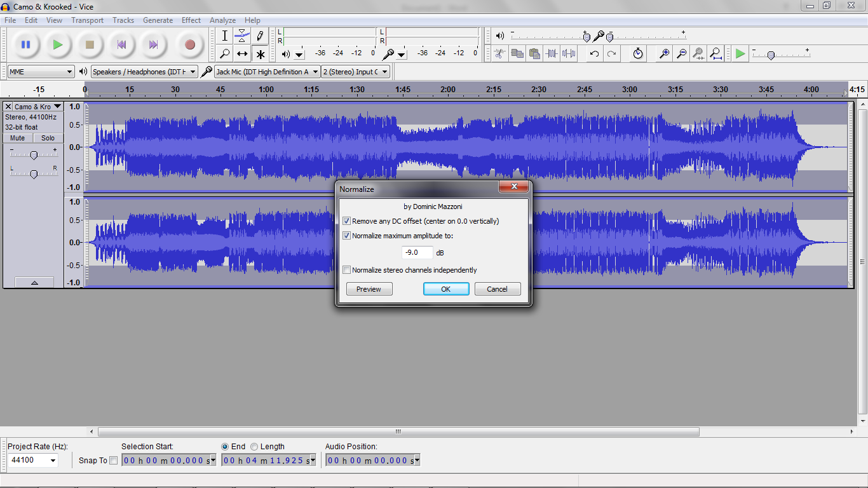Click the green Play transport button
Viewport: 868px width, 488px height.
pos(58,44)
